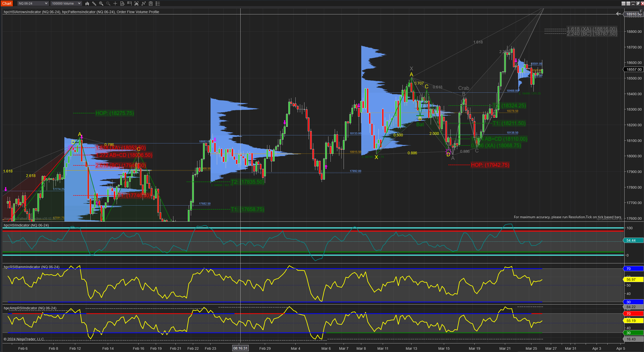The height and width of the screenshot is (352, 644).
Task: Click the zoom in magnifier icon
Action: (x=101, y=3)
